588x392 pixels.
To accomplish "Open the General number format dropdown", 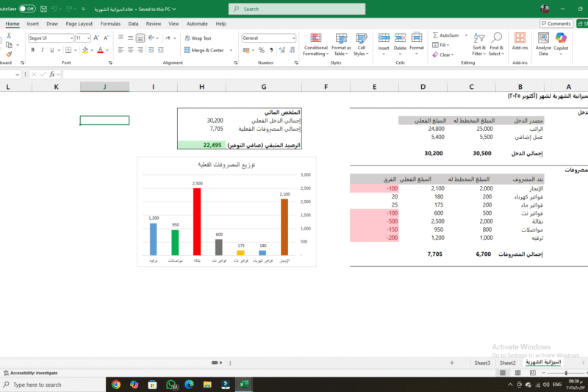I will click(x=293, y=38).
